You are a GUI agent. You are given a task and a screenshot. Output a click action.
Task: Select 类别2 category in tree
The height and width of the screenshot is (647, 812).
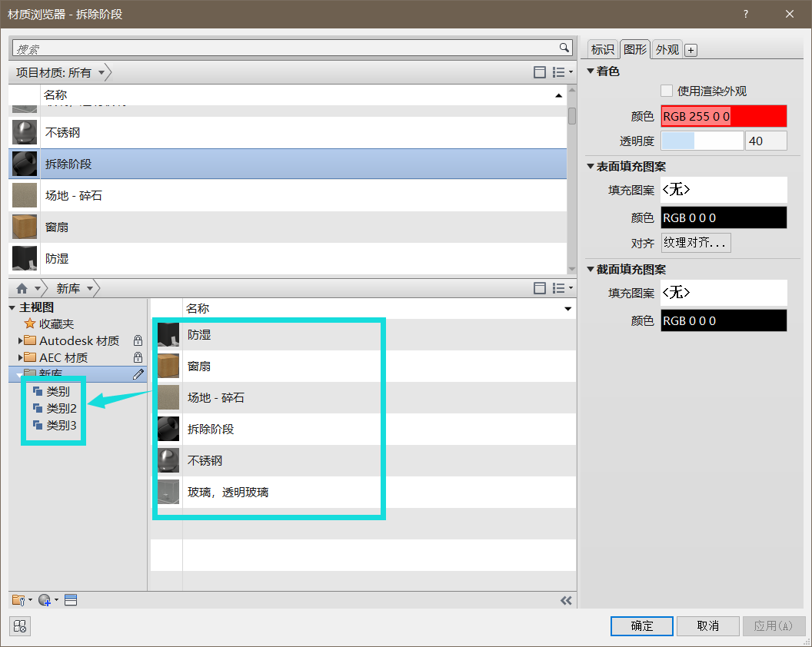click(x=55, y=408)
